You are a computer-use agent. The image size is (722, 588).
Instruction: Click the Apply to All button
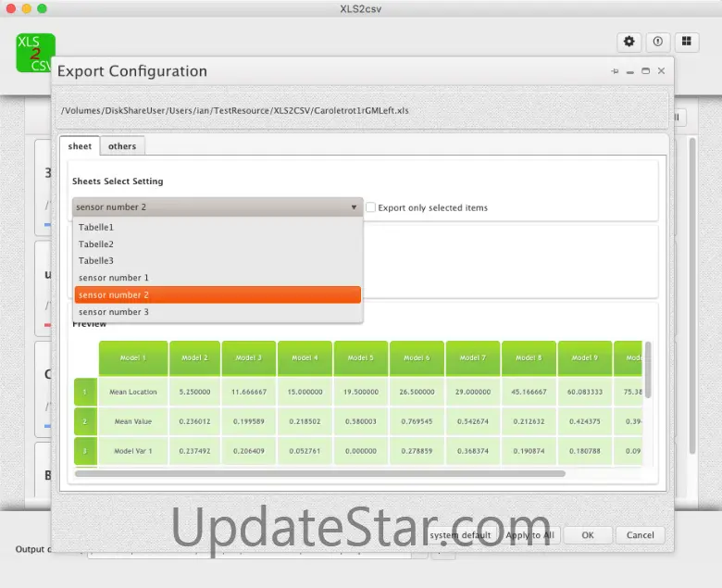(x=529, y=535)
